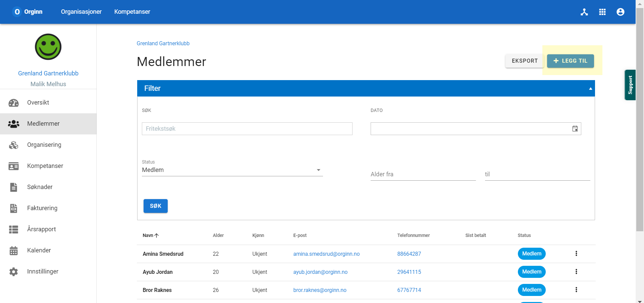Click the SØK button
Screen dimensions: 644x303
[156, 206]
